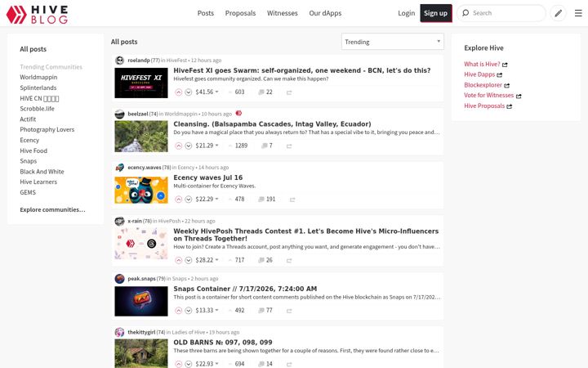This screenshot has width=588, height=368.
Task: Focus the Search input field
Action: click(x=506, y=13)
